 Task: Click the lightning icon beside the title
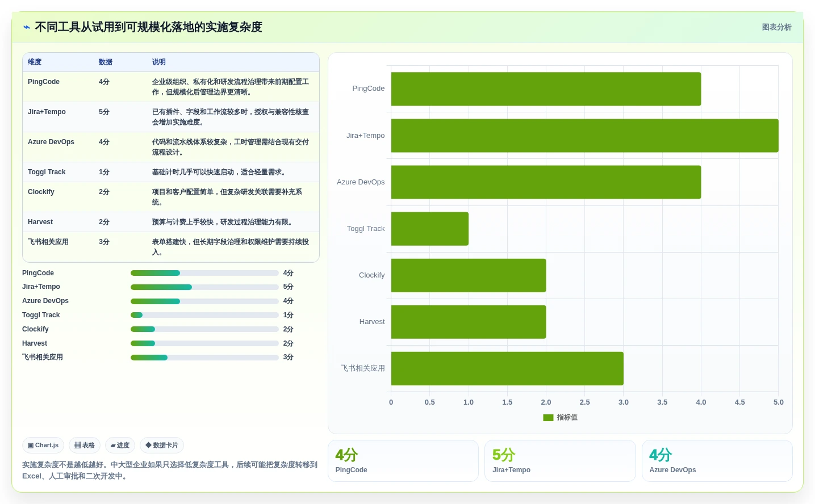click(27, 27)
